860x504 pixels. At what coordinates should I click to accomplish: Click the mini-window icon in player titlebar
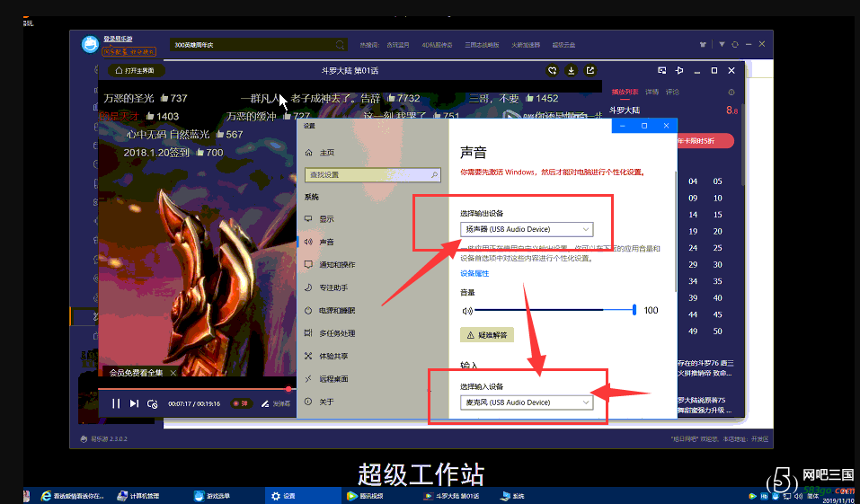pyautogui.click(x=662, y=70)
